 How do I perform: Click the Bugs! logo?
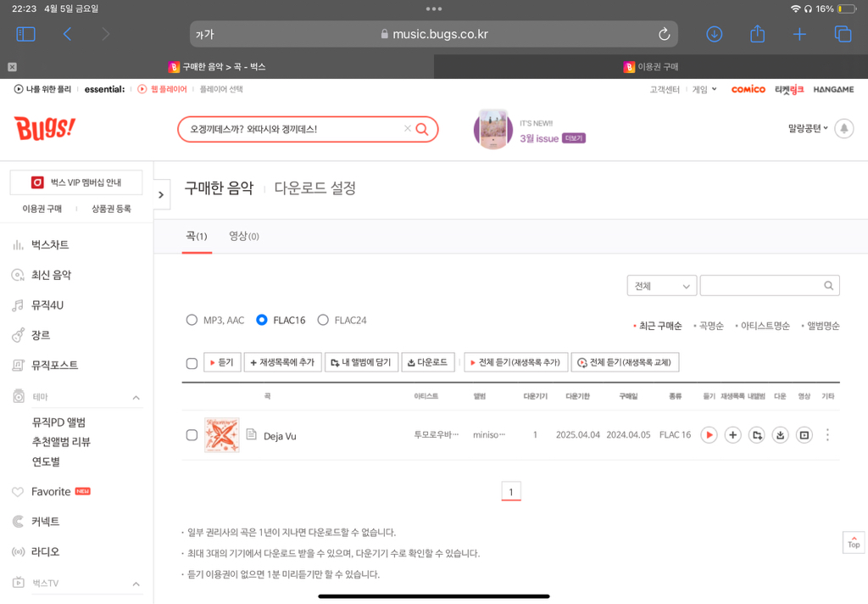pyautogui.click(x=44, y=129)
